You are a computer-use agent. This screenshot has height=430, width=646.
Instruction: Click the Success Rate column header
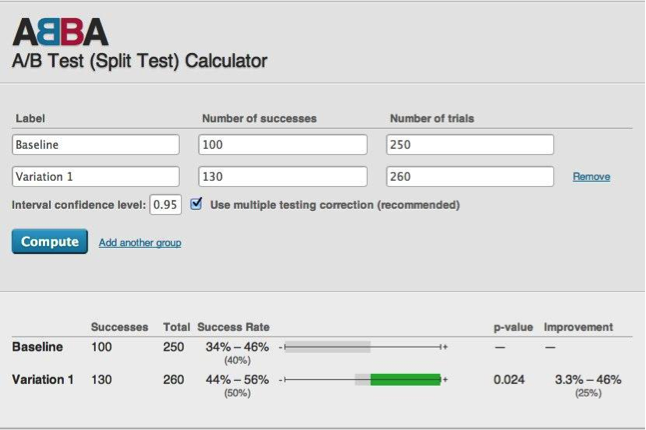coord(233,327)
